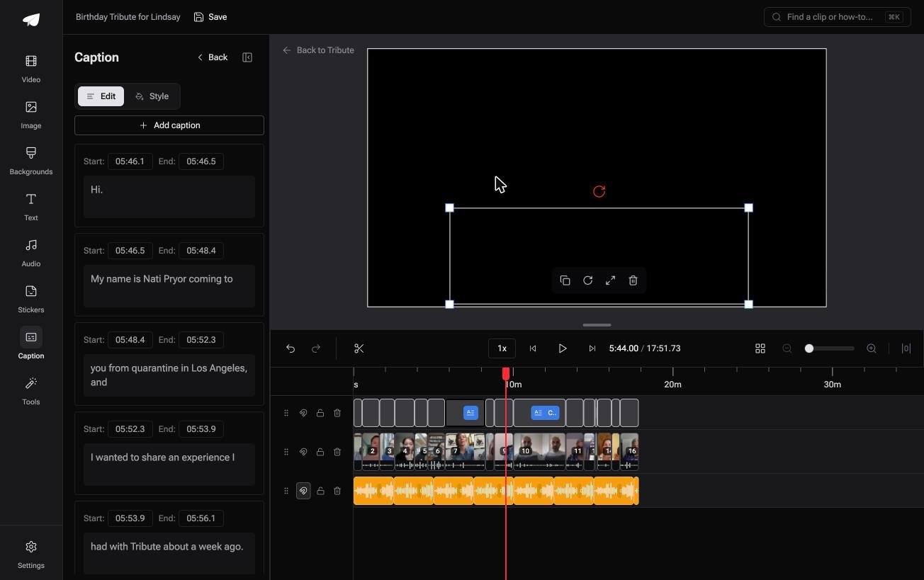Click the grid view icon above the timeline
The height and width of the screenshot is (580, 924).
point(760,348)
